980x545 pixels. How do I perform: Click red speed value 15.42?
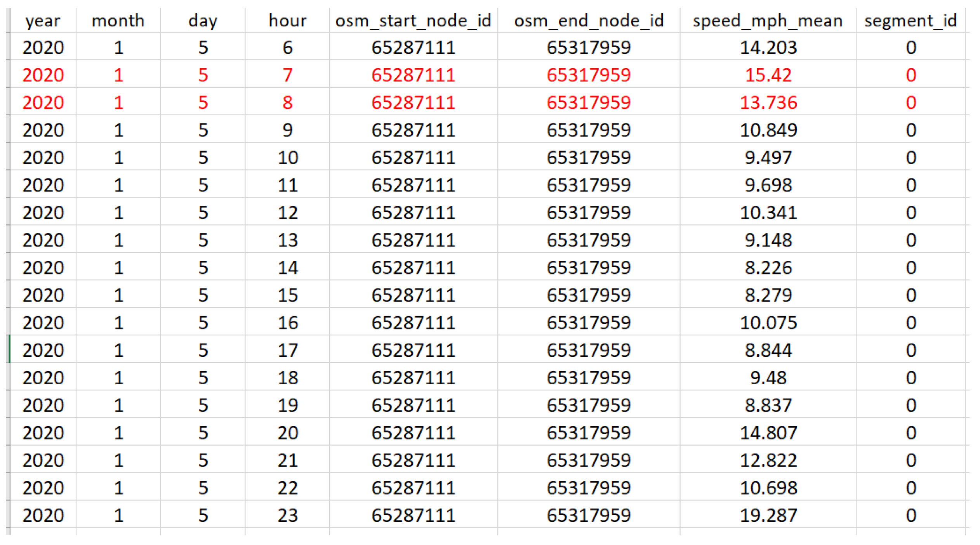pyautogui.click(x=768, y=75)
